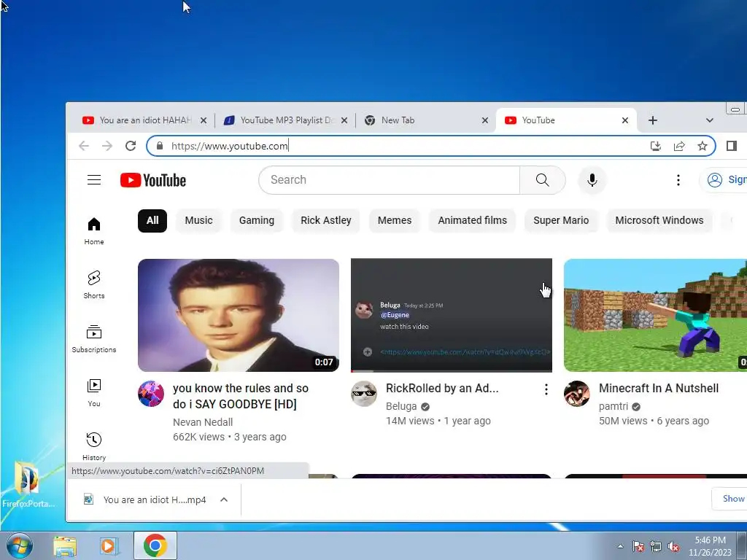Image resolution: width=747 pixels, height=560 pixels.
Task: Open 'you know the rules' video title
Action: coord(241,396)
